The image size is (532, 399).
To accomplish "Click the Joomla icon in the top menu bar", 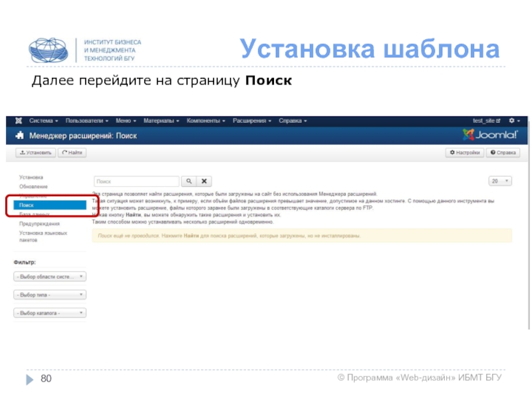I will point(19,121).
